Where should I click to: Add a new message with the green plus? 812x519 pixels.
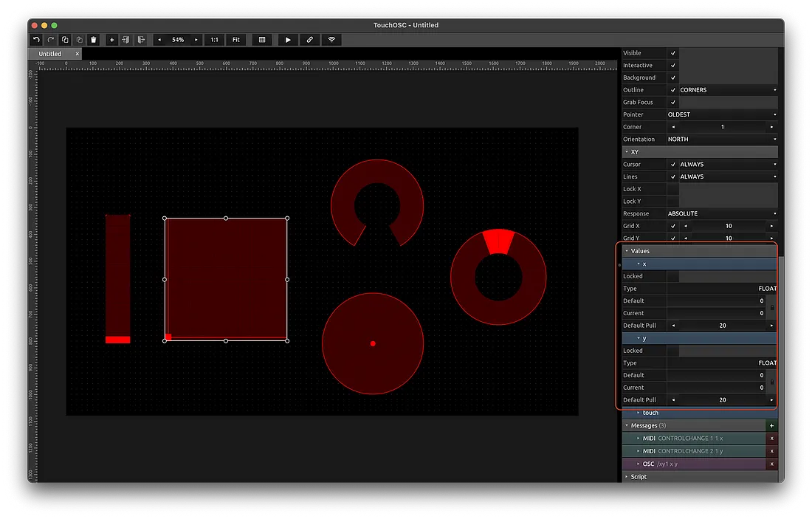[x=772, y=426]
